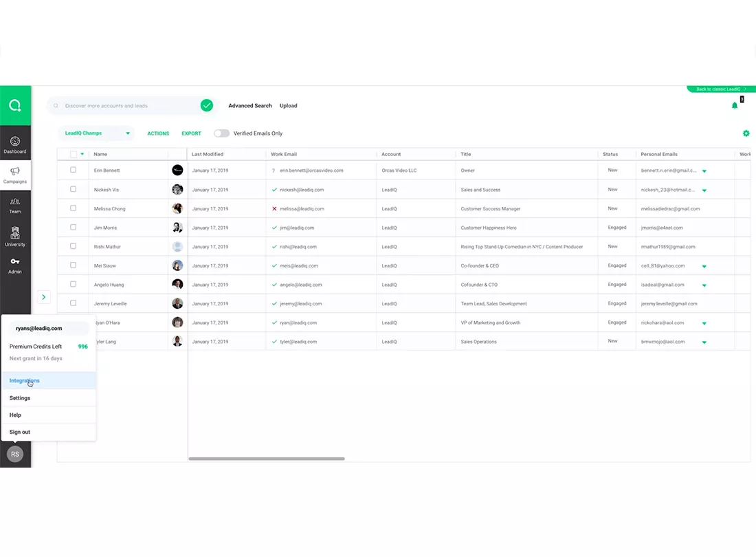Select Mei Siauw's row checkbox
Image resolution: width=756 pixels, height=557 pixels.
coord(74,265)
